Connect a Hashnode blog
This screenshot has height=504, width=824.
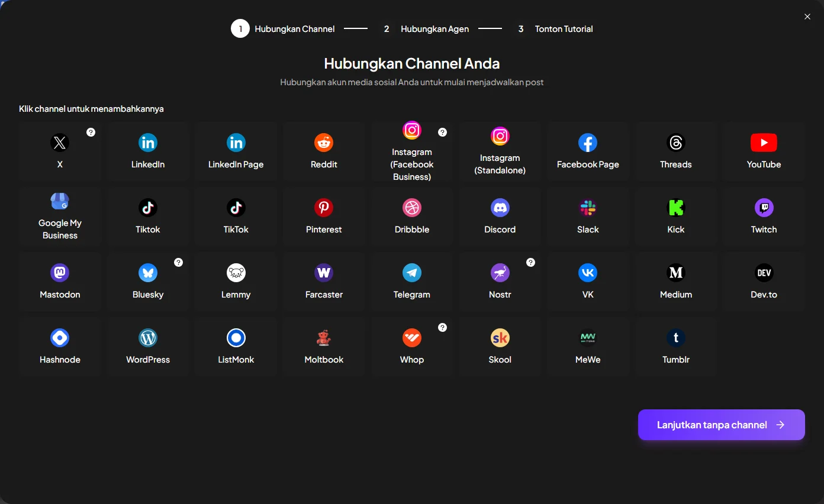[60, 347]
